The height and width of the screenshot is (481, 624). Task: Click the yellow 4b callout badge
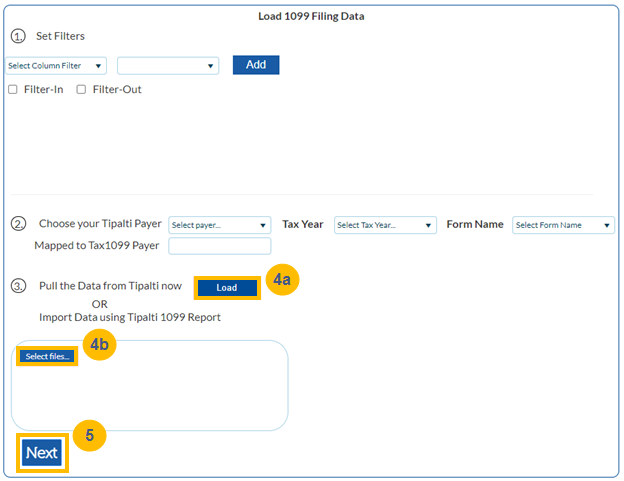click(x=100, y=345)
